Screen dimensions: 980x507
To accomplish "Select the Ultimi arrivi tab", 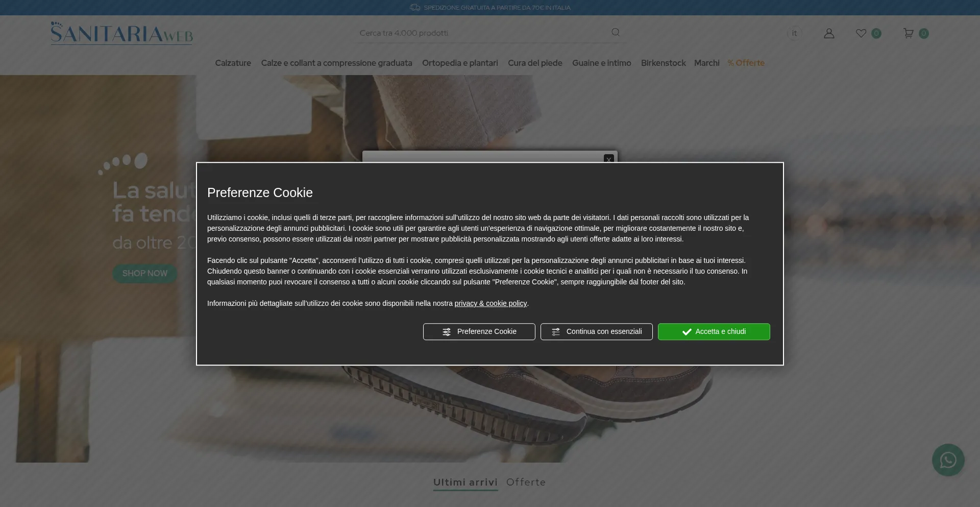I will pos(465,482).
